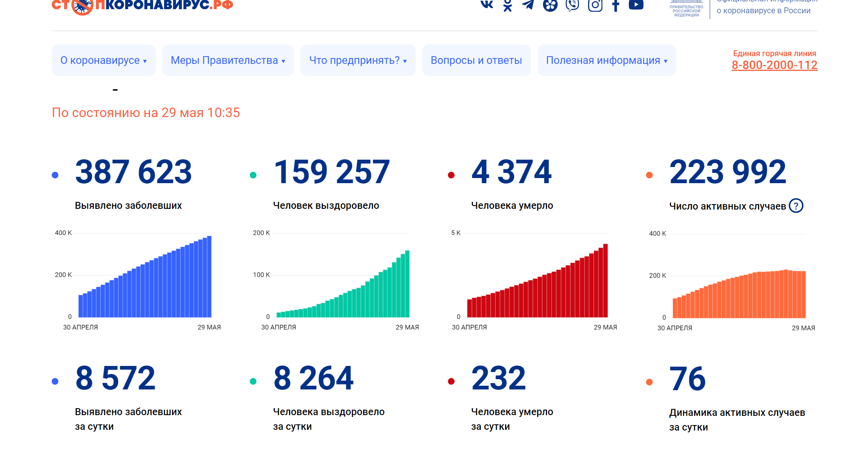Image resolution: width=868 pixels, height=450 pixels.
Task: Open the Instagram camera icon
Action: pos(595,5)
